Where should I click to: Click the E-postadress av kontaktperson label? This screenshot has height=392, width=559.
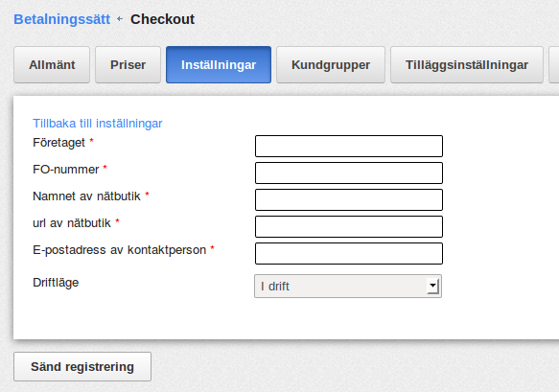coord(120,250)
